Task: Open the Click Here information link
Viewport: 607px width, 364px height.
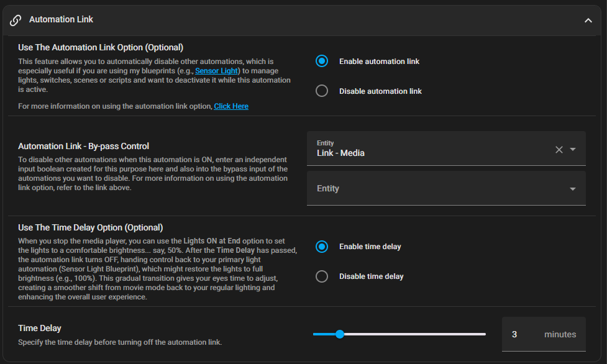Action: (x=231, y=106)
